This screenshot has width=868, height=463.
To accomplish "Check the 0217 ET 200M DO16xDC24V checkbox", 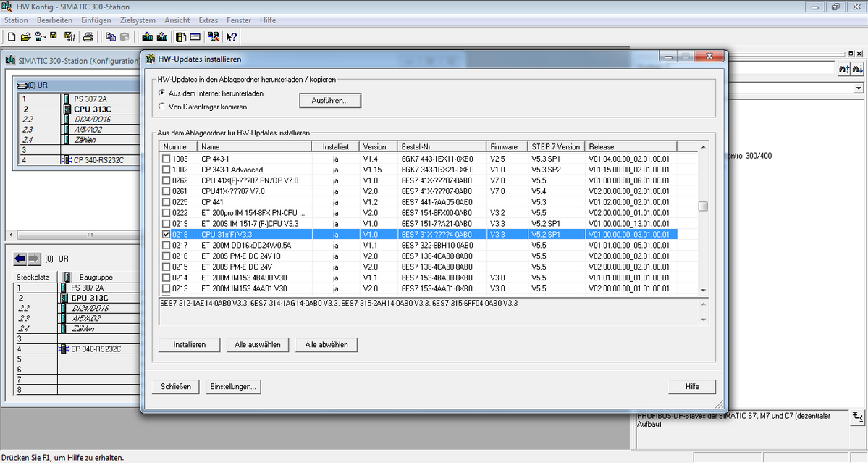I will coord(167,246).
